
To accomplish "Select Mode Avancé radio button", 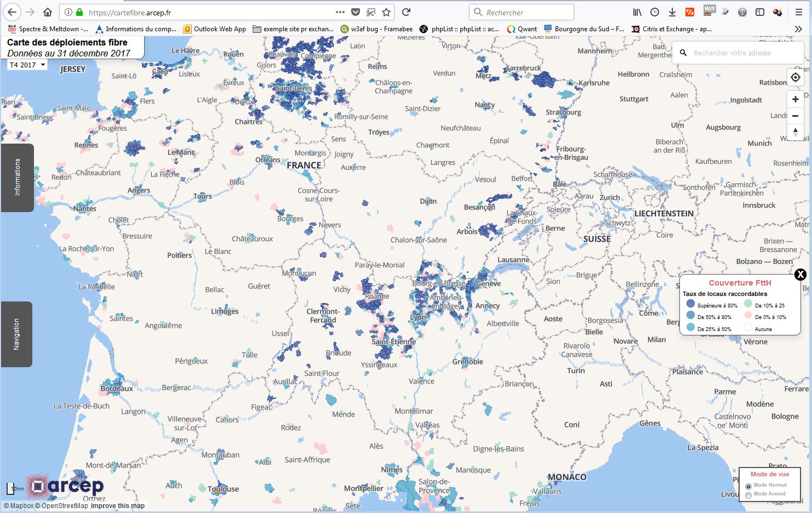I will click(748, 495).
